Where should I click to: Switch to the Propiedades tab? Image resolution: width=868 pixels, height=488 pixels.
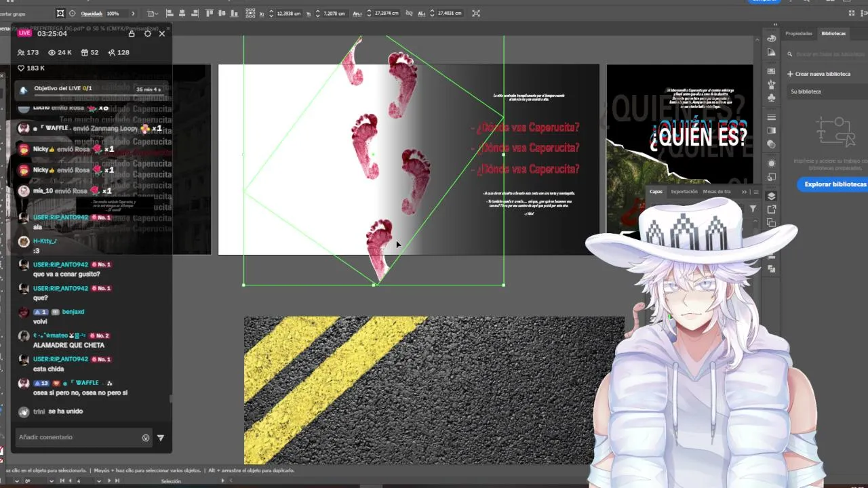[x=799, y=33]
